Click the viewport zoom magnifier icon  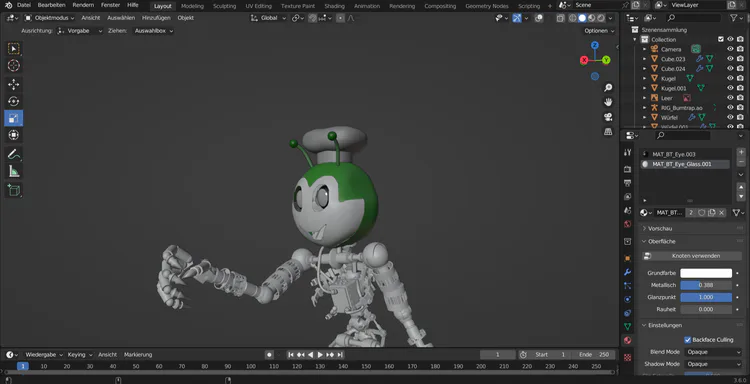click(x=608, y=88)
